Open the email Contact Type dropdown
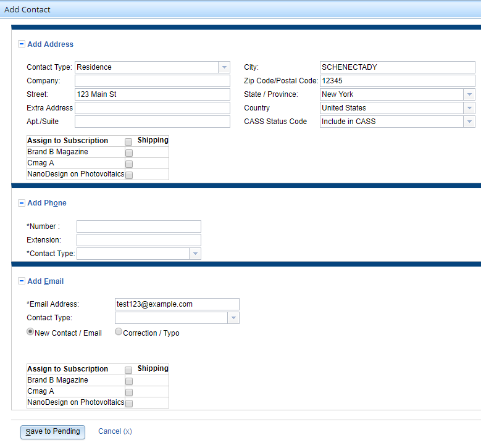The width and height of the screenshot is (481, 448). [x=233, y=318]
